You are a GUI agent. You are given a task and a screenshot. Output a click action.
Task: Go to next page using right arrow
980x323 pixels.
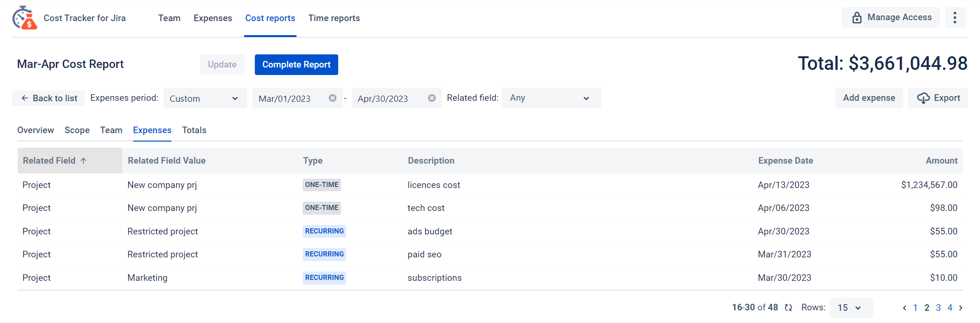[x=961, y=308]
